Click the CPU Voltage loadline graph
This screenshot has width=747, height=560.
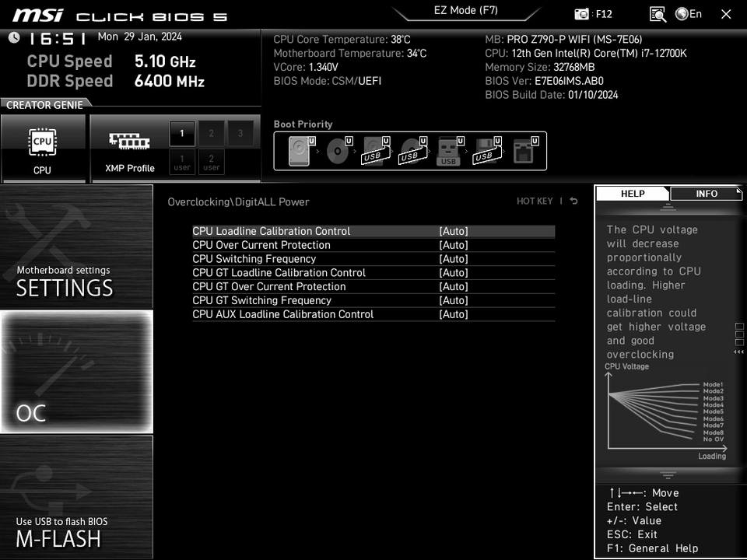click(667, 412)
